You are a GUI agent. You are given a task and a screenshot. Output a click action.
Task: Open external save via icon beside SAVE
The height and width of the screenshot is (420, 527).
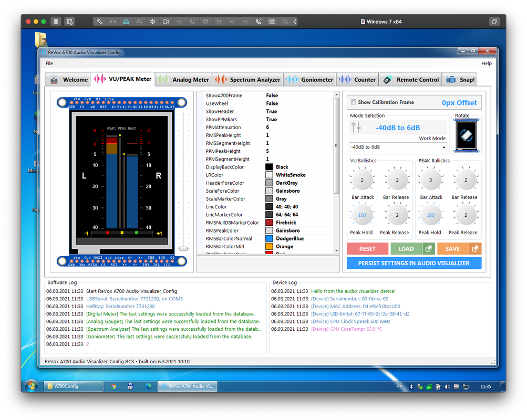coord(475,249)
